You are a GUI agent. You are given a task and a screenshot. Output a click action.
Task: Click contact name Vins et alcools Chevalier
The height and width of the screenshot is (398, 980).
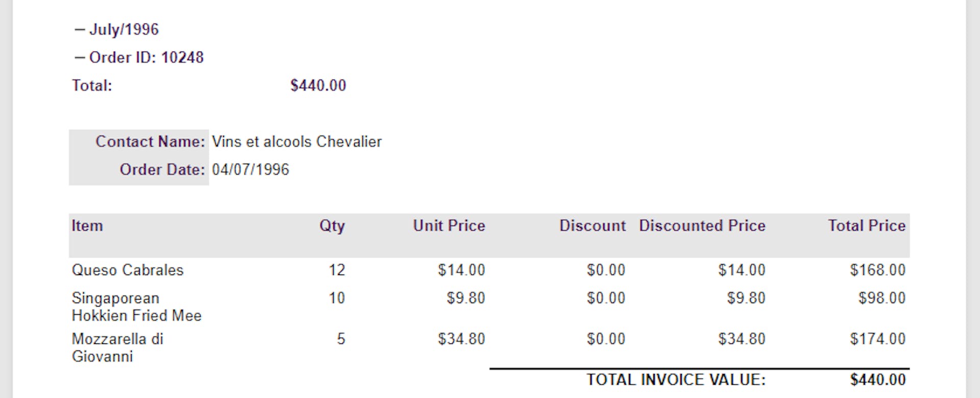coord(297,141)
